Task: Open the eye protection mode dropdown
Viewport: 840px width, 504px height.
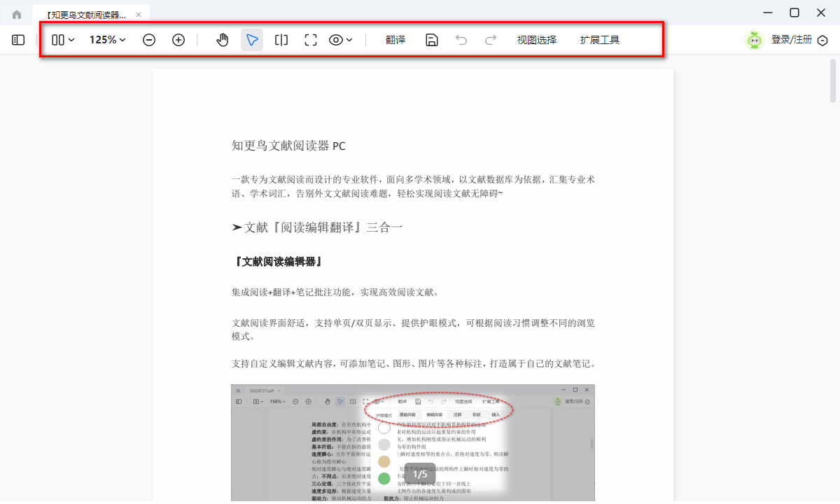Action: coord(341,40)
